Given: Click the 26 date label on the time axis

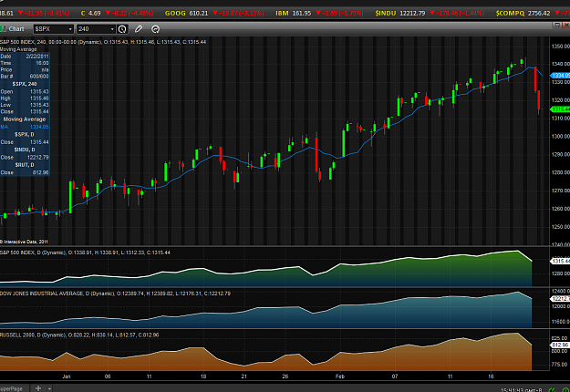Looking at the screenshot, I should 285,377.
